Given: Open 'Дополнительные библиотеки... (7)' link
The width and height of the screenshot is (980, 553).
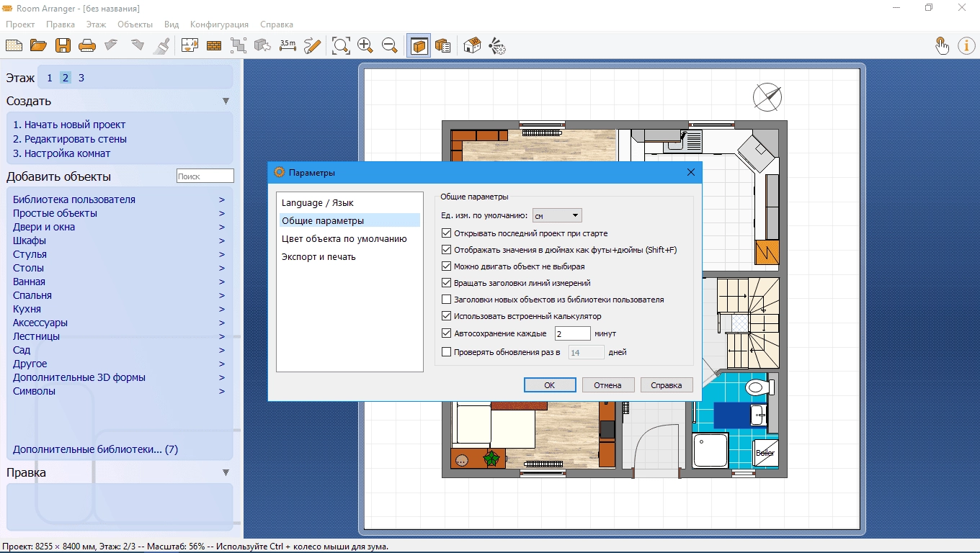Looking at the screenshot, I should click(95, 449).
